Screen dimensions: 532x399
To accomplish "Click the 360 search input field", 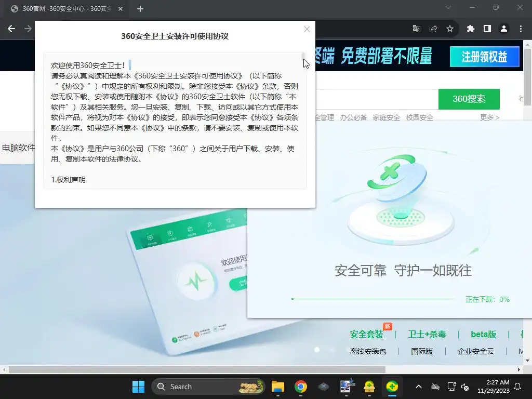I will (x=377, y=99).
